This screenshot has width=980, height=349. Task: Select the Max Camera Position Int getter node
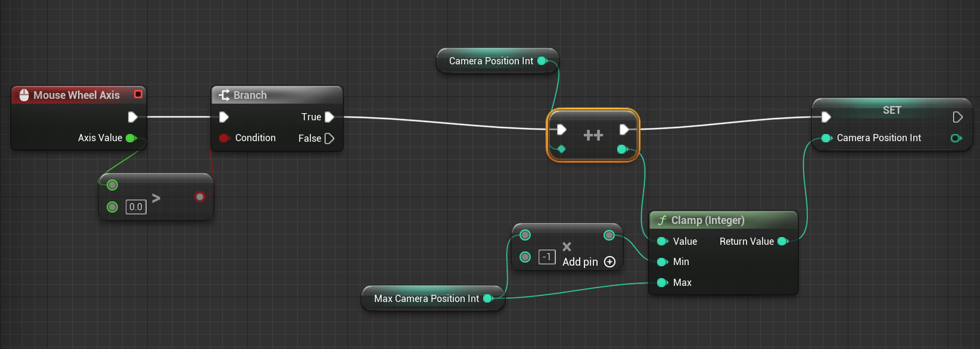tap(433, 298)
